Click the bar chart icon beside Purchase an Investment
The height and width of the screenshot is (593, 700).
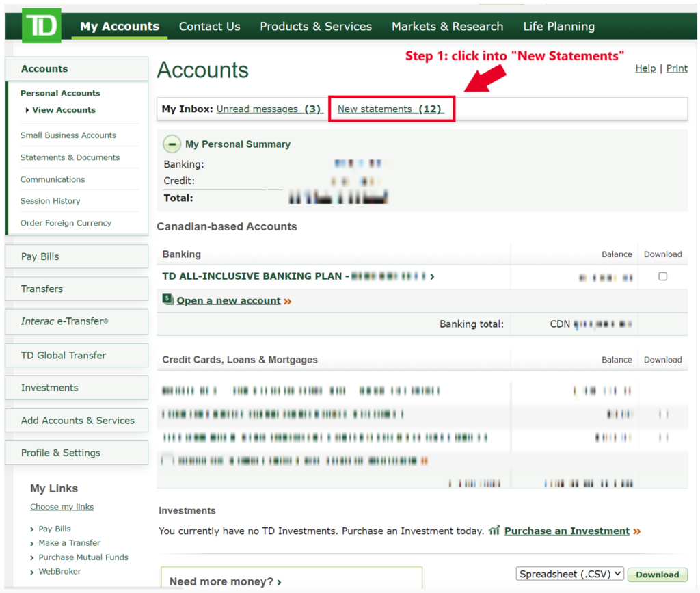[494, 531]
